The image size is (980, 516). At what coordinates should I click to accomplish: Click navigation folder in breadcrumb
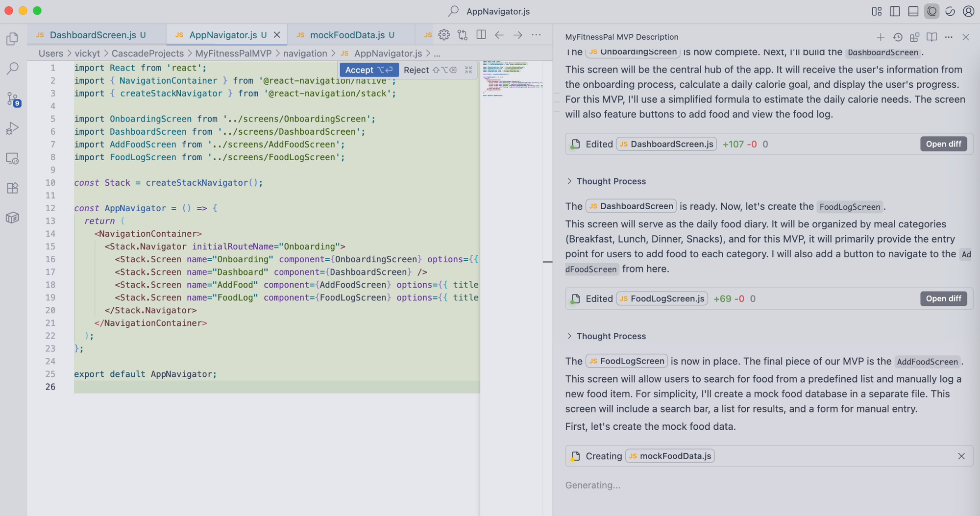tap(305, 53)
